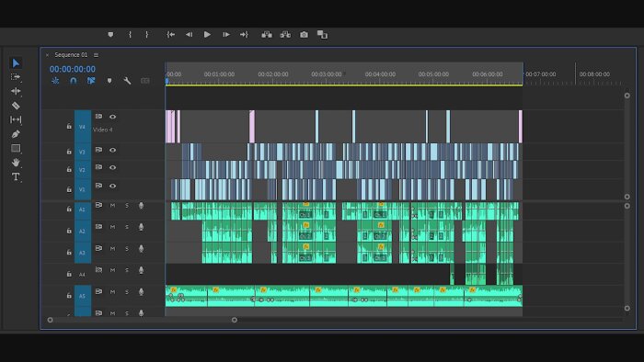Toggle Snap in the timeline

coord(73,81)
